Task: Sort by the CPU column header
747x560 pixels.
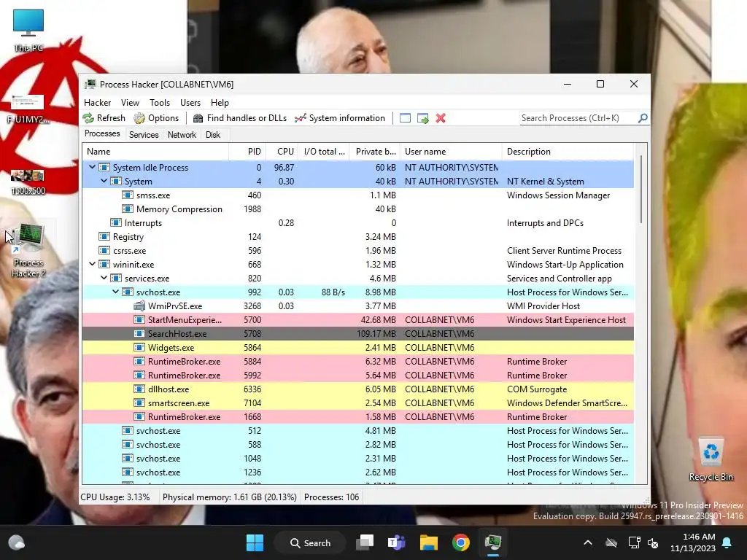Action: [282, 152]
